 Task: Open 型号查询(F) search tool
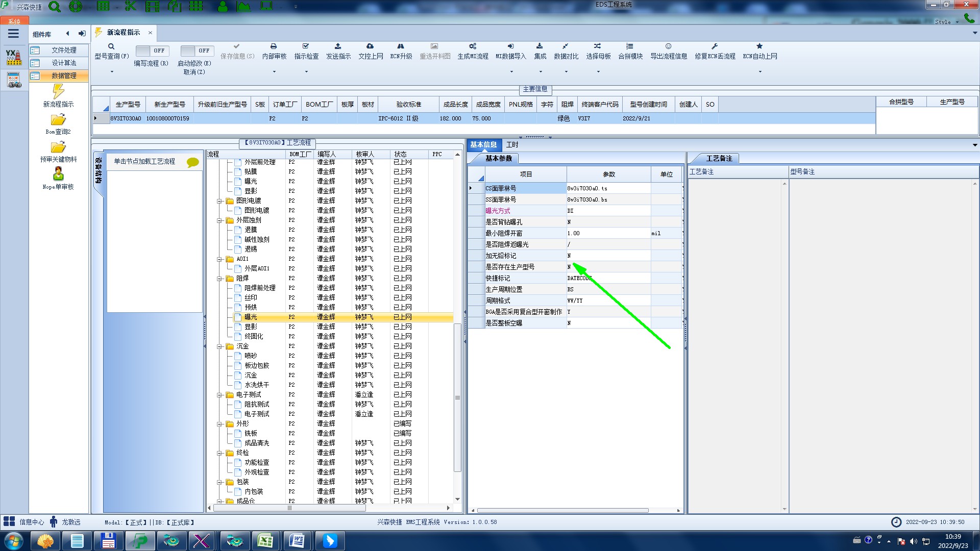pyautogui.click(x=111, y=51)
